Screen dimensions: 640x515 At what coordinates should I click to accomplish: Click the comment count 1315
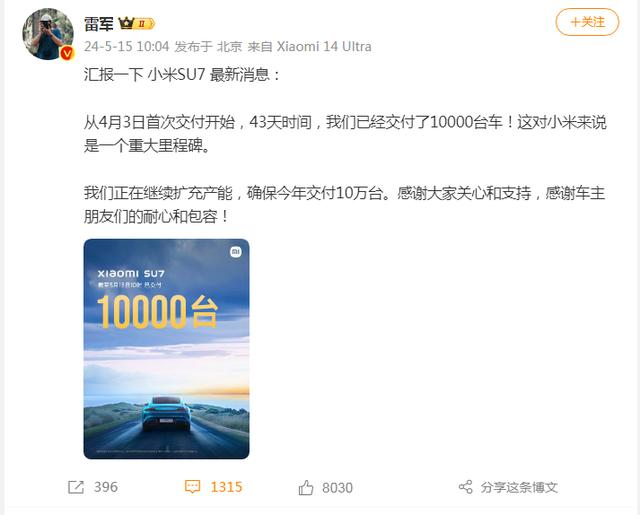click(226, 487)
